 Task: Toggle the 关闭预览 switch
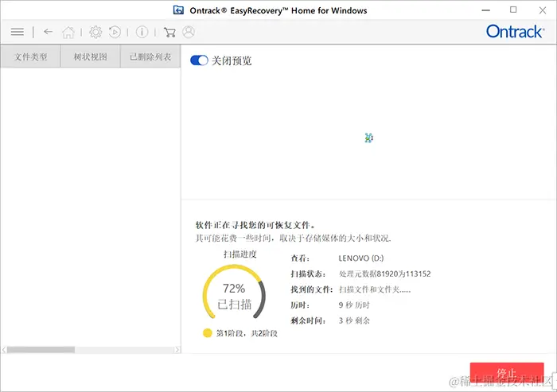(x=199, y=60)
